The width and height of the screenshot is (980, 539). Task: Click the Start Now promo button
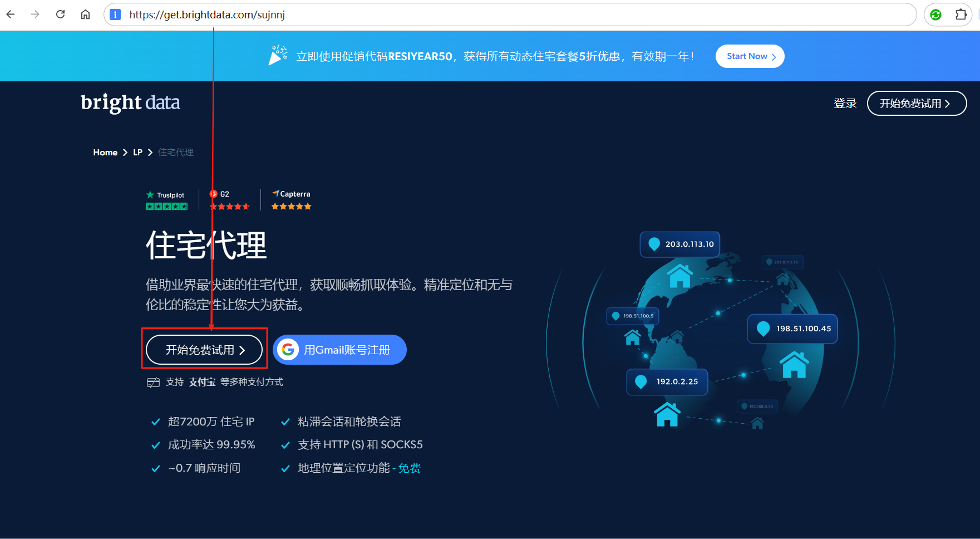point(750,56)
